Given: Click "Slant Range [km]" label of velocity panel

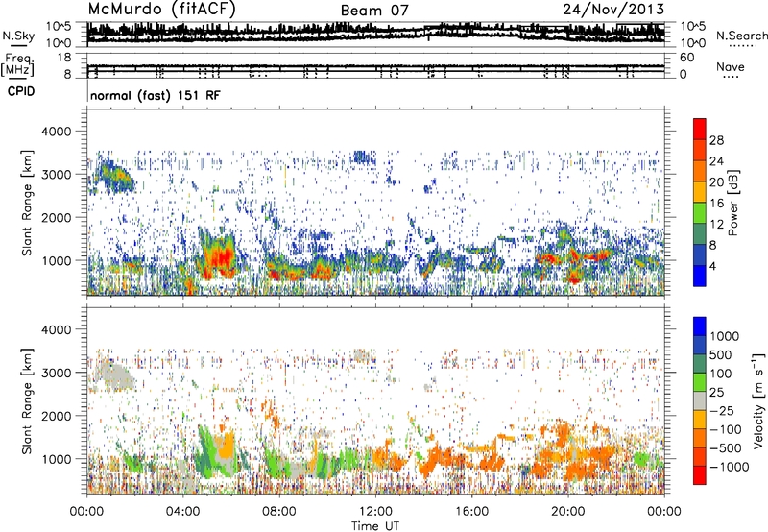Looking at the screenshot, I should tap(27, 400).
